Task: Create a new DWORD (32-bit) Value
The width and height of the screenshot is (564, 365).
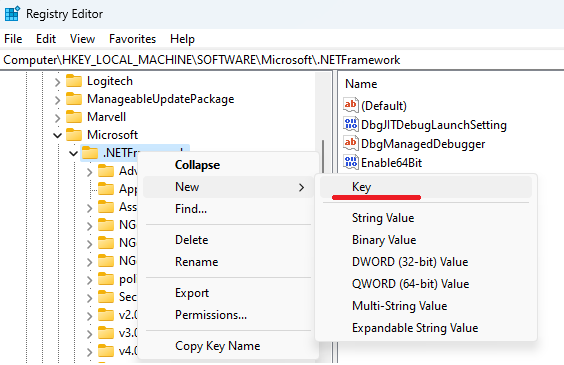Action: [426, 262]
